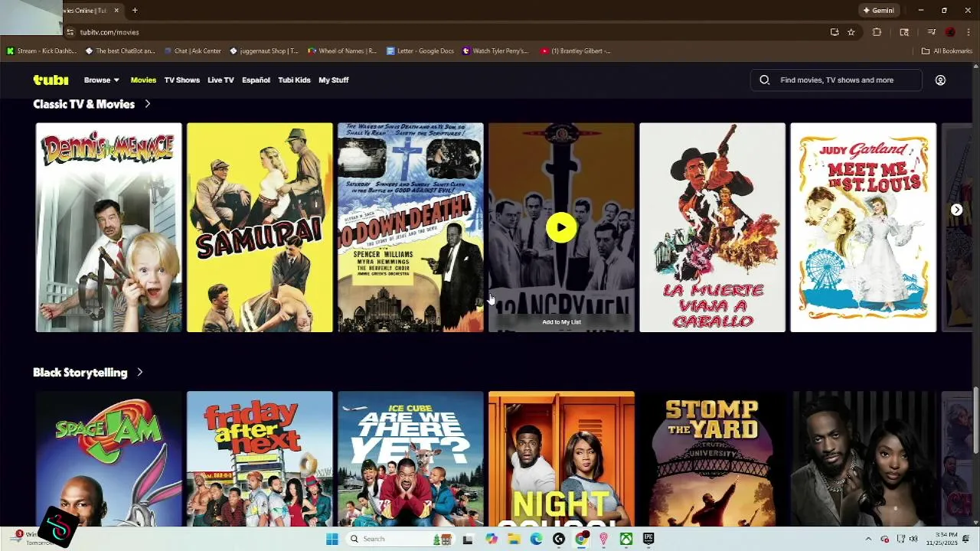The height and width of the screenshot is (551, 980).
Task: Launch Microsoft Edge from taskbar
Action: pos(536,539)
